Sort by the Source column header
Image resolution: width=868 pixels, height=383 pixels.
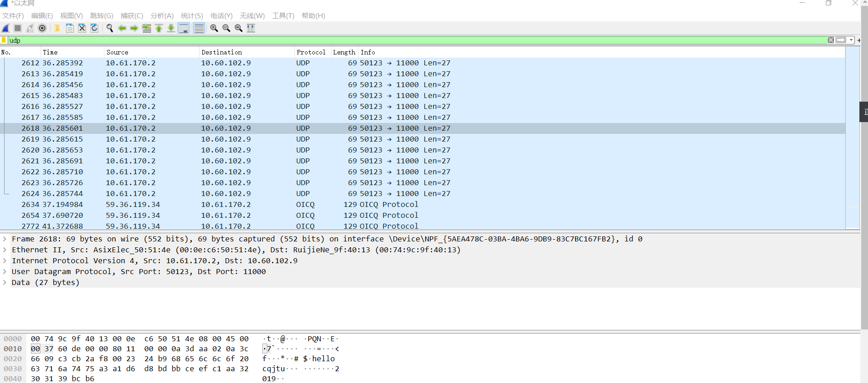click(152, 52)
